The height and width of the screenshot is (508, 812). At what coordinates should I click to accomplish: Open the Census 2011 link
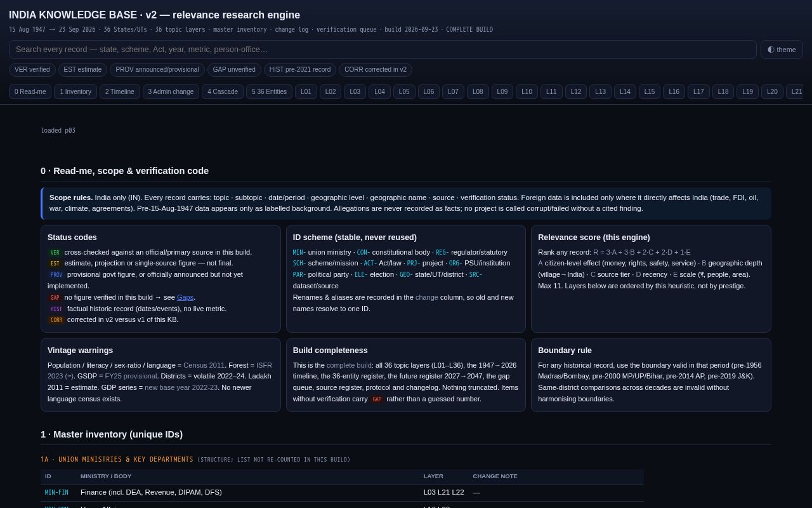click(204, 365)
